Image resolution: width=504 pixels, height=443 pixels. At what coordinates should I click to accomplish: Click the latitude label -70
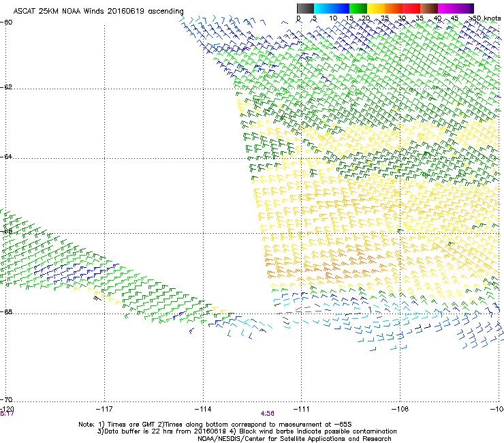click(6, 400)
